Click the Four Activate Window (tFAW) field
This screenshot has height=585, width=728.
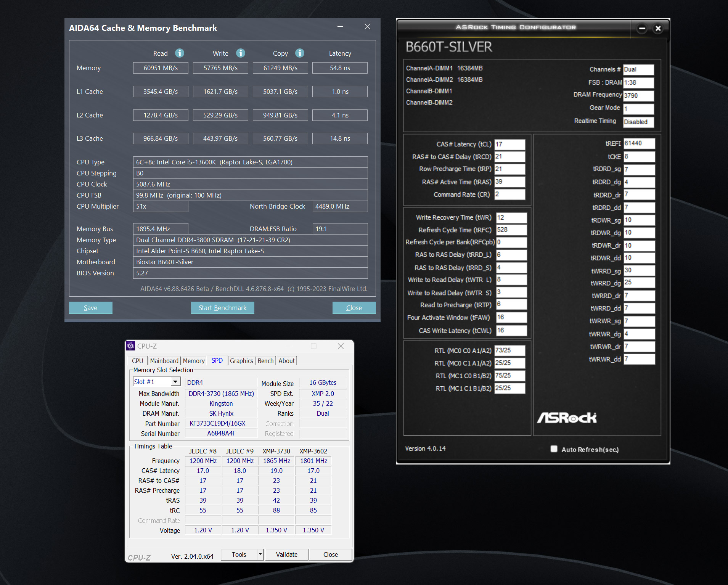[x=511, y=317]
